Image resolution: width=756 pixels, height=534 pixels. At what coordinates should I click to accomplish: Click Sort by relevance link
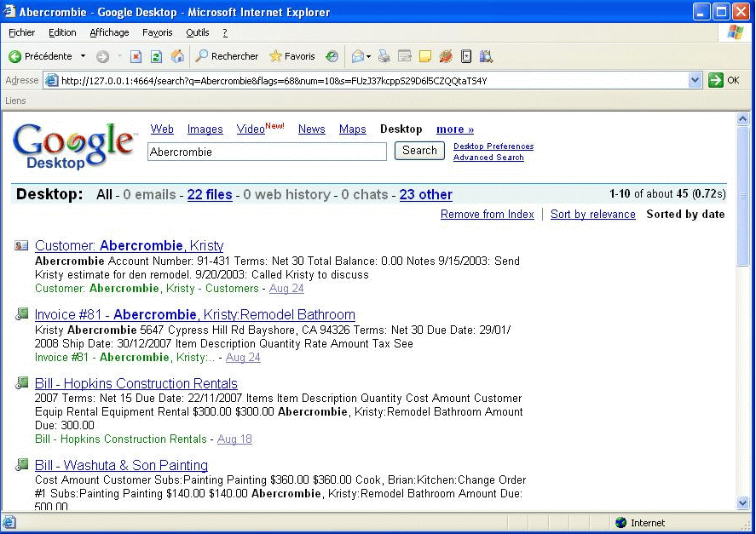[x=593, y=214]
